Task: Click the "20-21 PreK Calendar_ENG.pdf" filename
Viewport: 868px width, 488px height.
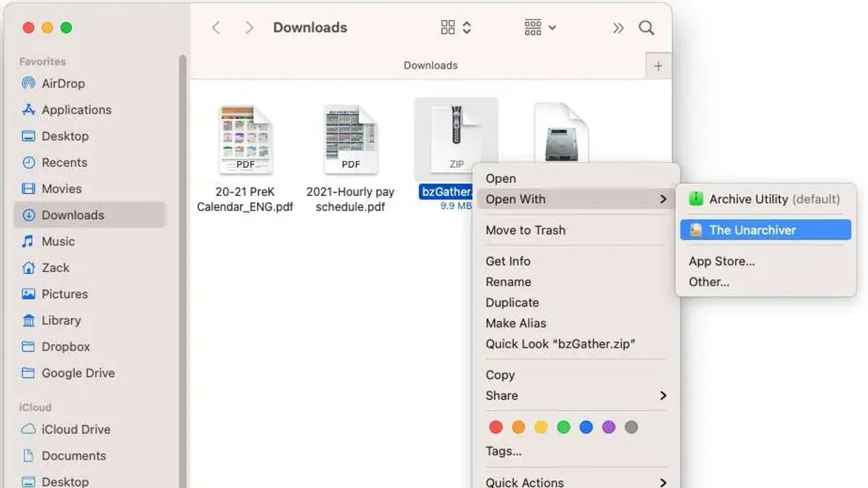Action: tap(245, 200)
